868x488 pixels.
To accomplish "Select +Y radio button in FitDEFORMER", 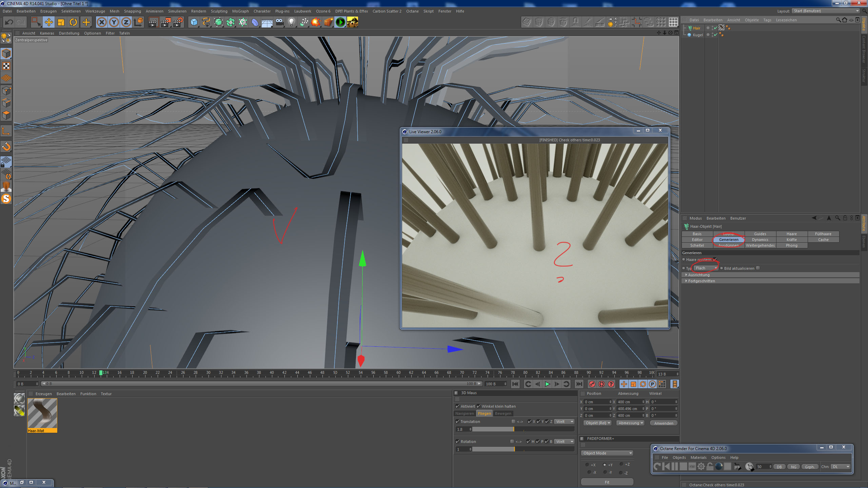I will 605,465.
